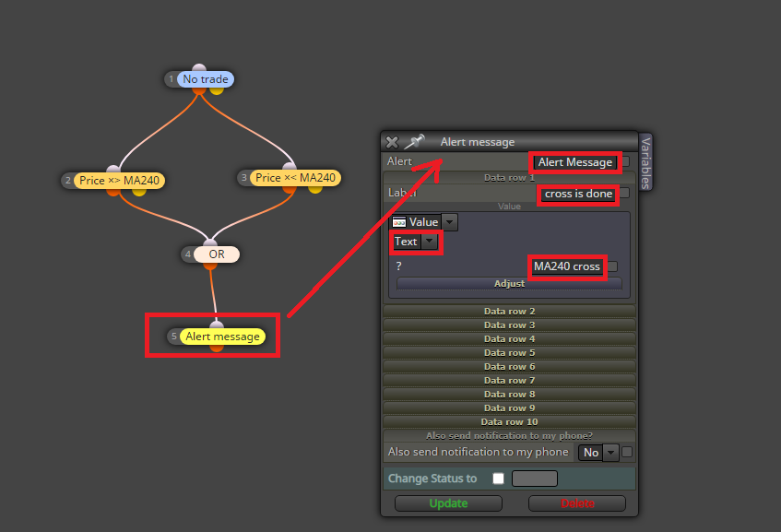Expand Data row 8
The height and width of the screenshot is (532, 781).
pos(509,395)
